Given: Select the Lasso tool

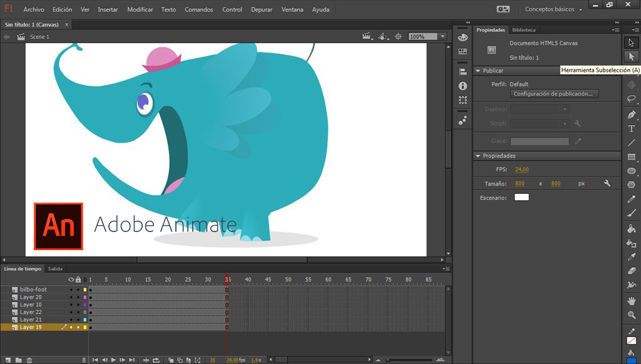Looking at the screenshot, I should [x=632, y=99].
